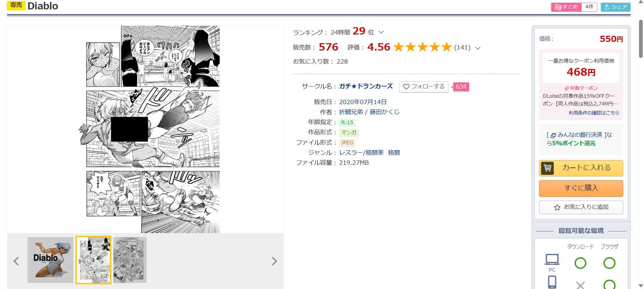Open the genre tag レスラー/格闘家

point(362,153)
